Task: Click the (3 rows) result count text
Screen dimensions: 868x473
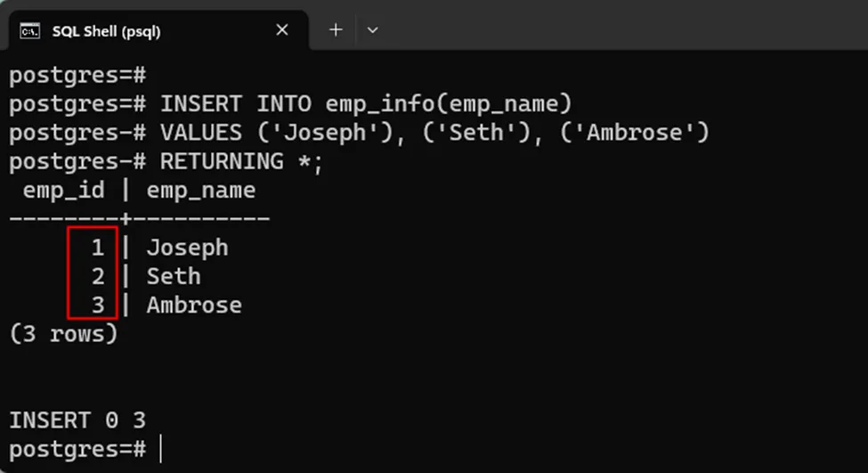Action: point(63,334)
